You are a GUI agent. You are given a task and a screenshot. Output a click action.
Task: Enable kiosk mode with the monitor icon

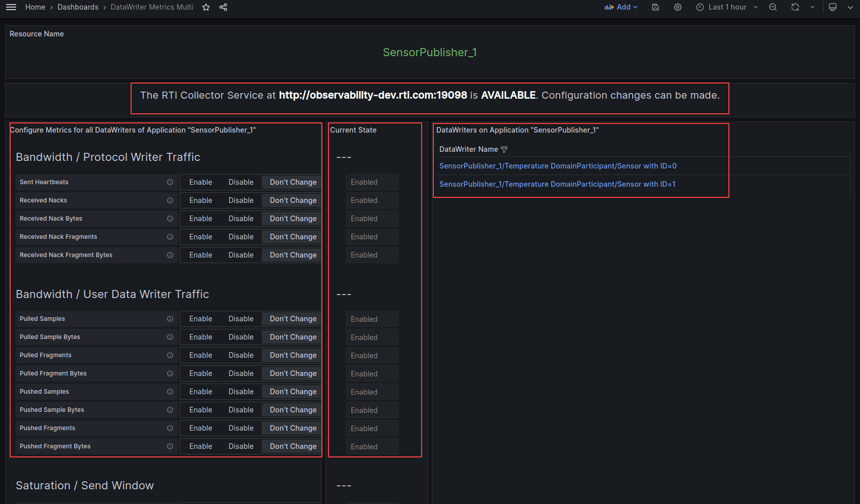pyautogui.click(x=833, y=7)
